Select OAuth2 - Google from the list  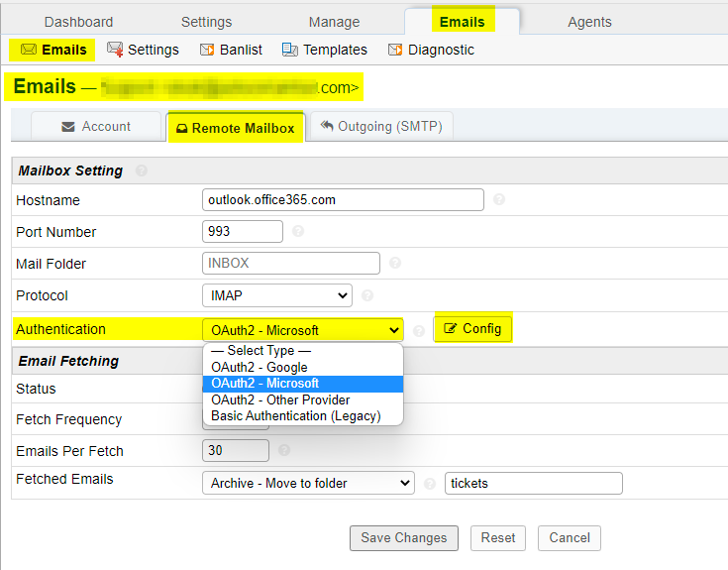[260, 367]
